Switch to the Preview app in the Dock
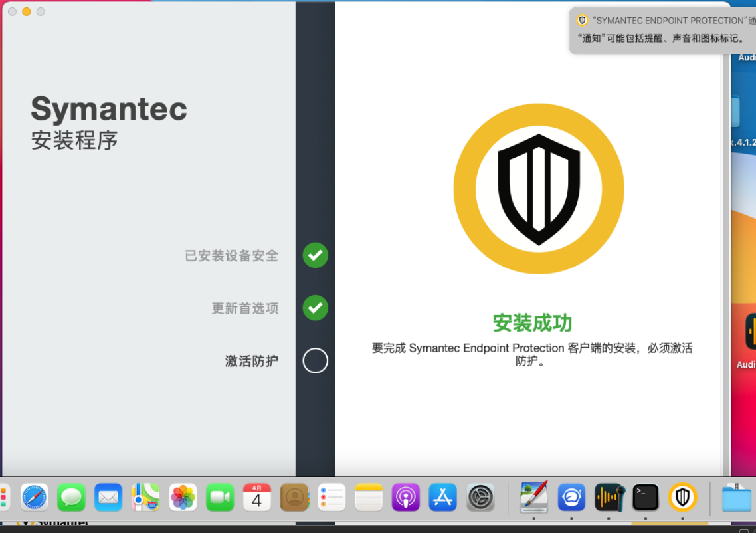756x533 pixels. pos(533,497)
